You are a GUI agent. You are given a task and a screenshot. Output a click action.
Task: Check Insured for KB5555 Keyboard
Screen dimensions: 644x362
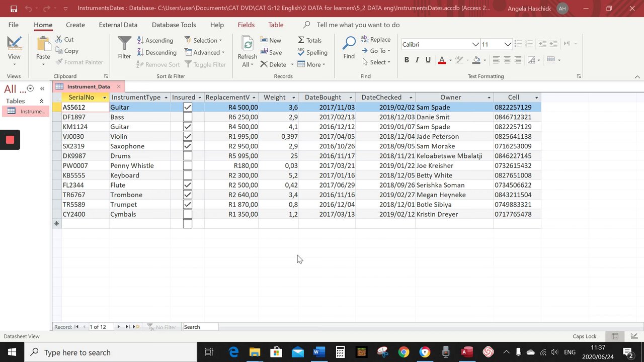pyautogui.click(x=188, y=175)
